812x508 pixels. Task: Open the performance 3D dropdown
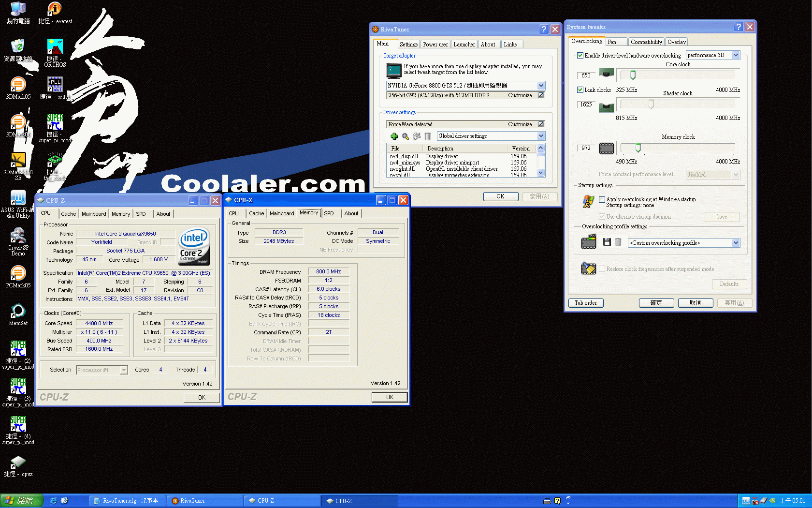click(x=736, y=55)
